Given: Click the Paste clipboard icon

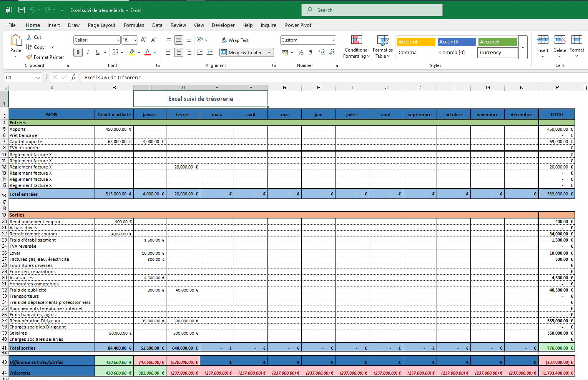Looking at the screenshot, I should pos(16,40).
